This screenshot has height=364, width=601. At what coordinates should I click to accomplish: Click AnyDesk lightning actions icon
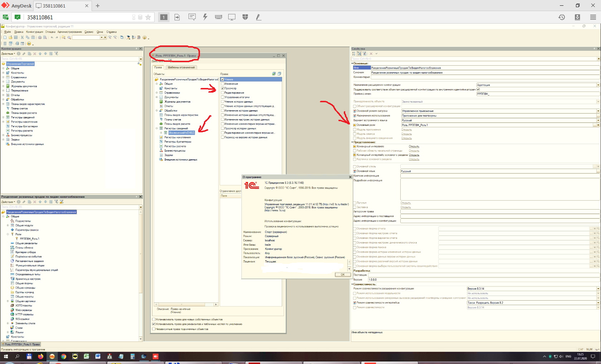point(205,17)
